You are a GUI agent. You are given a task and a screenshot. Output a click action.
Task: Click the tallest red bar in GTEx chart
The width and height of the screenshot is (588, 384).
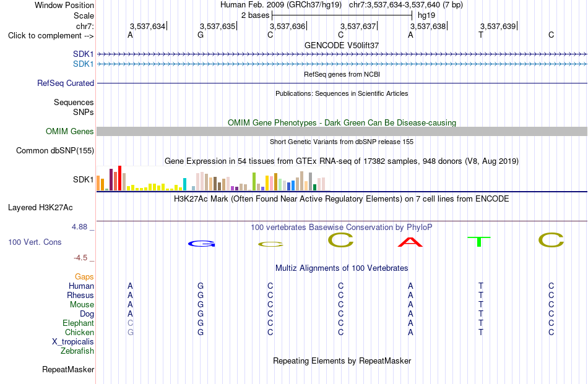point(120,178)
